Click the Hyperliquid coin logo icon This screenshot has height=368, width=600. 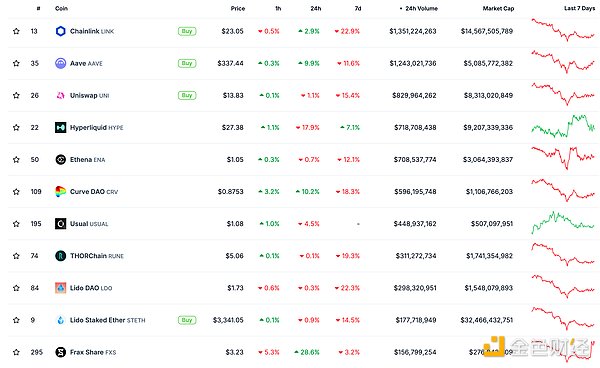pos(60,127)
